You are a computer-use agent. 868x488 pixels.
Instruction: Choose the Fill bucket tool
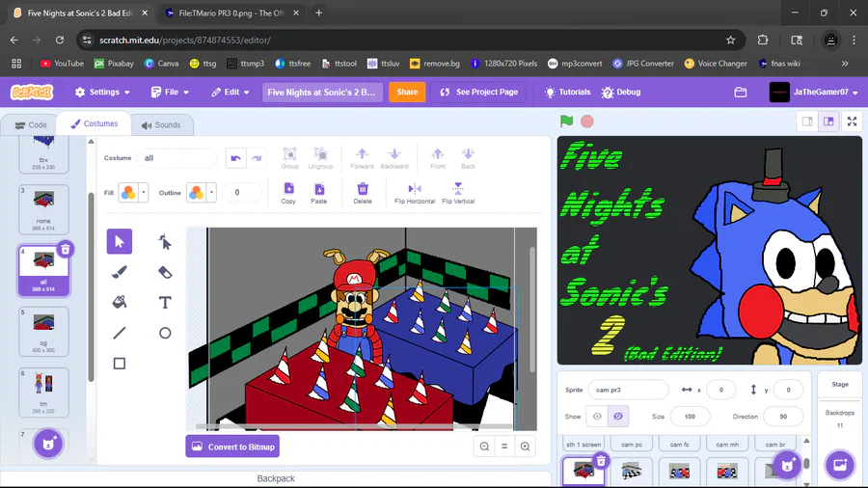point(119,302)
